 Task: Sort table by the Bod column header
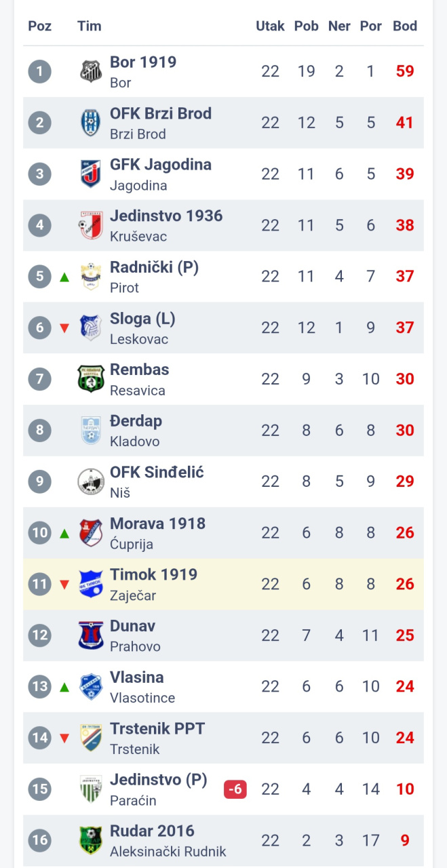[x=405, y=26]
